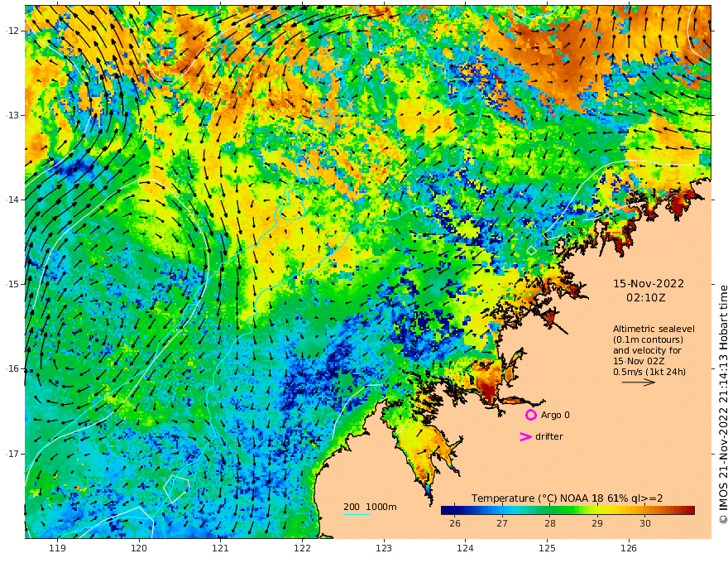Click the longitude axis label 121
The image size is (728, 563).
tap(221, 549)
